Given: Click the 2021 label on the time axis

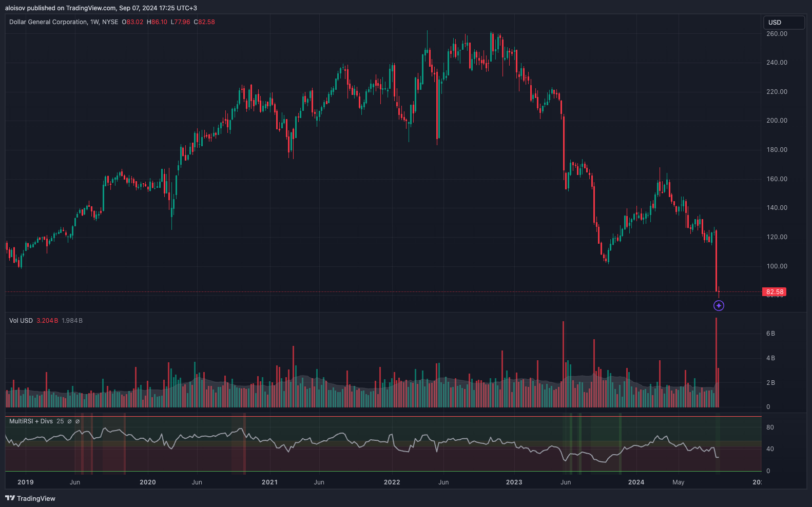Looking at the screenshot, I should tap(270, 482).
